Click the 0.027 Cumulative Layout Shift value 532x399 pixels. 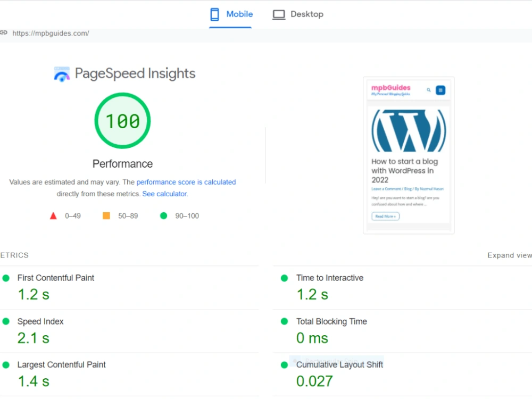314,381
